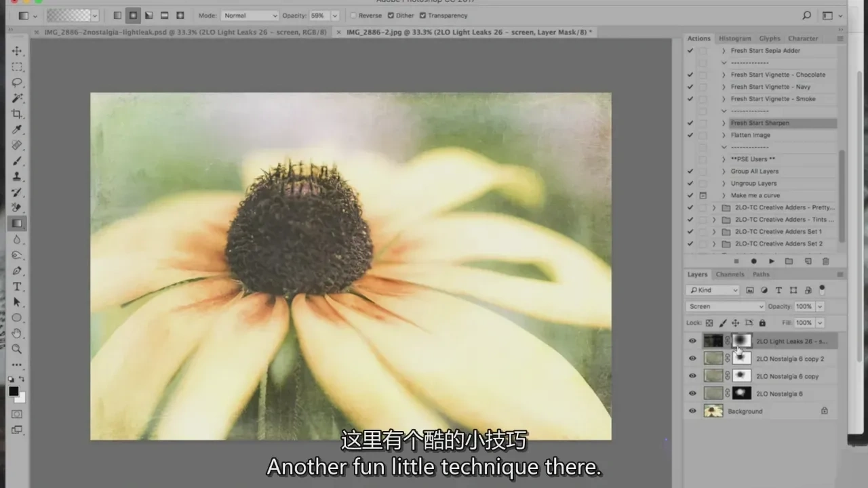This screenshot has width=868, height=488.
Task: Enable lock transparent pixels in Layers panel
Action: click(x=709, y=323)
